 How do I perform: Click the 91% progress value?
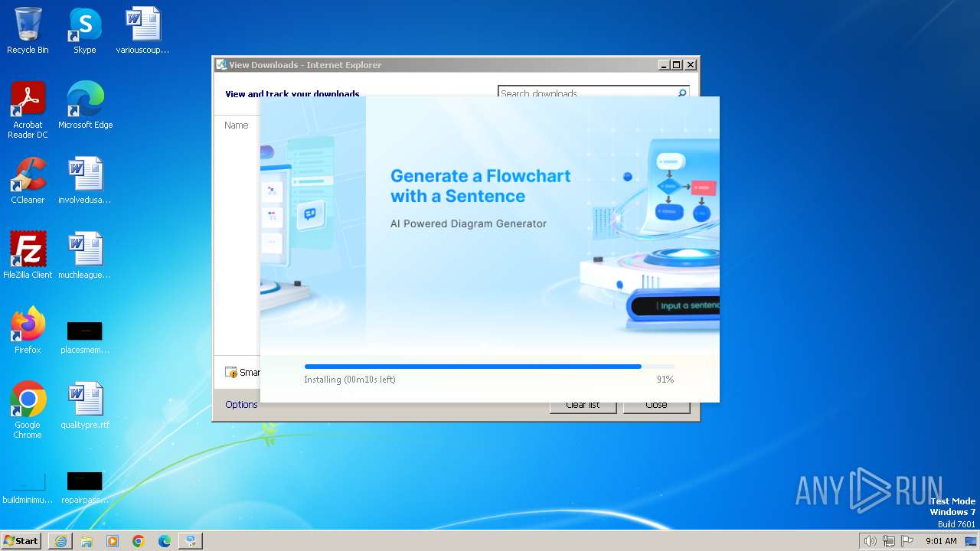click(x=665, y=380)
